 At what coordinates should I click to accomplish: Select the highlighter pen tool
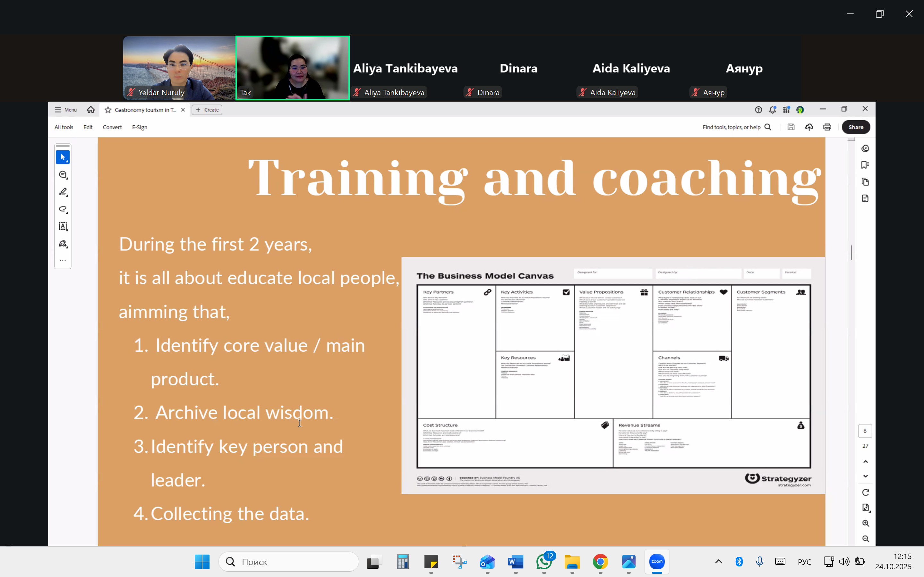coord(63,192)
